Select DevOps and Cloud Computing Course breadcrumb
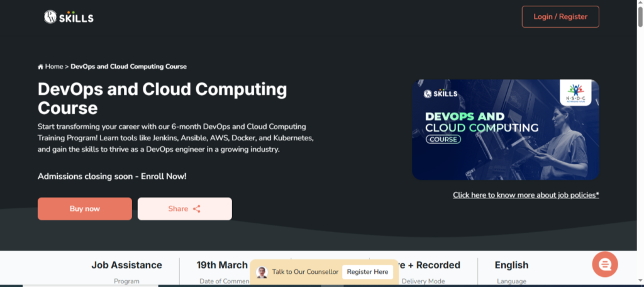Viewport: 644px width, 287px height. (128, 66)
